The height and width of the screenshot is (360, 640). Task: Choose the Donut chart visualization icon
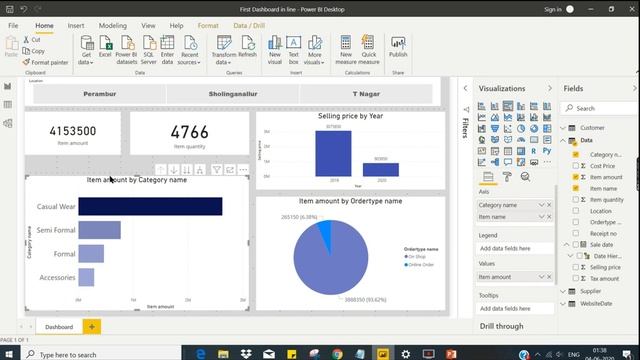(534, 129)
